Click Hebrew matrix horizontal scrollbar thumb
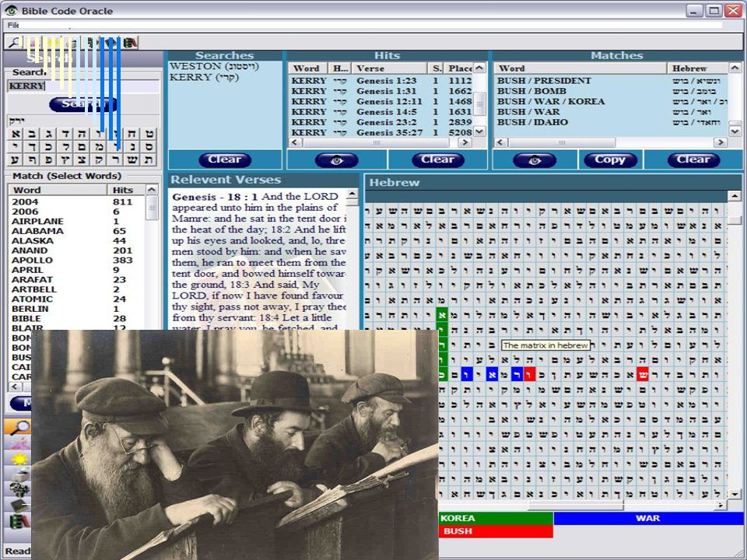This screenshot has height=560, width=747. click(575, 506)
